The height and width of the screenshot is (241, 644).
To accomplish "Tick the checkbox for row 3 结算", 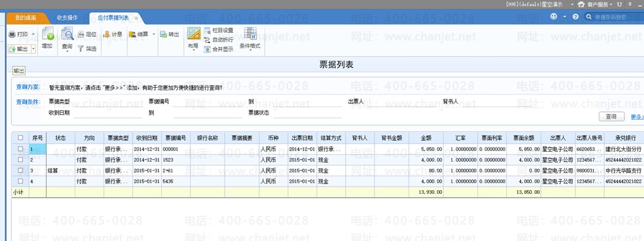I will click(21, 171).
